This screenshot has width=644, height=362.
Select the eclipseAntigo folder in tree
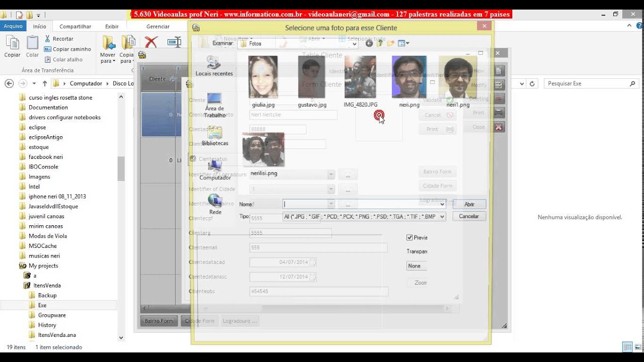(x=46, y=137)
